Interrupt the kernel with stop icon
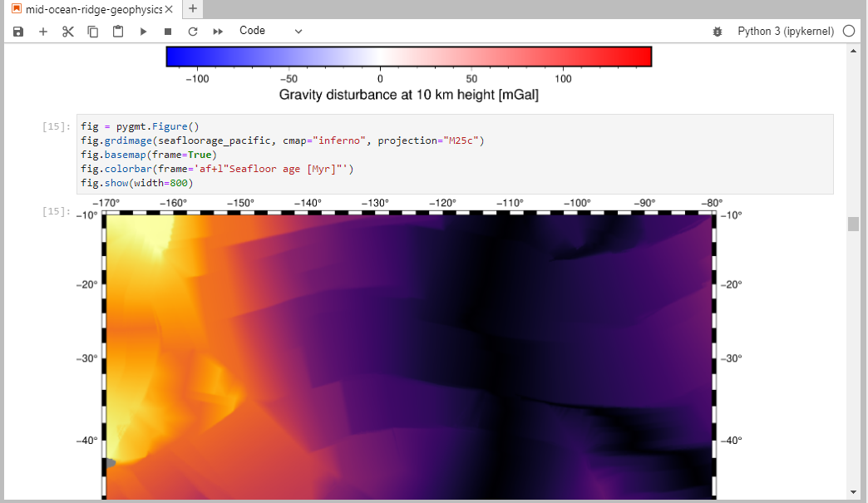The image size is (868, 503). [168, 32]
